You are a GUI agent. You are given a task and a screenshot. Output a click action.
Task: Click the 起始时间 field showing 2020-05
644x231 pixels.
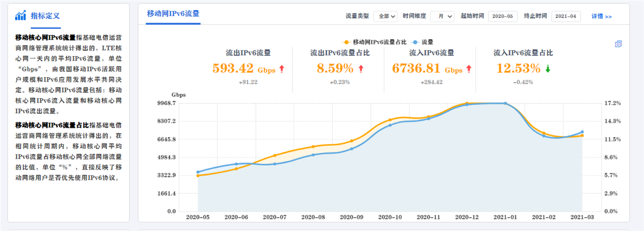[x=502, y=17]
